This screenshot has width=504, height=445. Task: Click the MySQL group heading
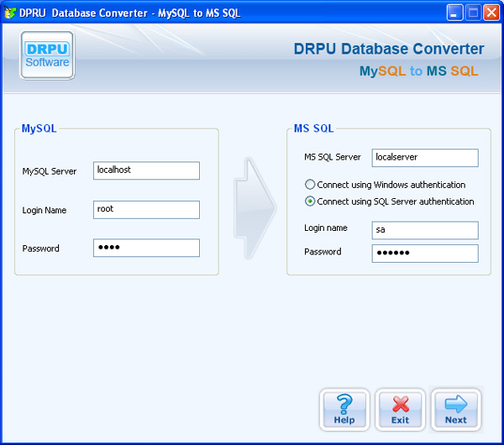point(39,128)
